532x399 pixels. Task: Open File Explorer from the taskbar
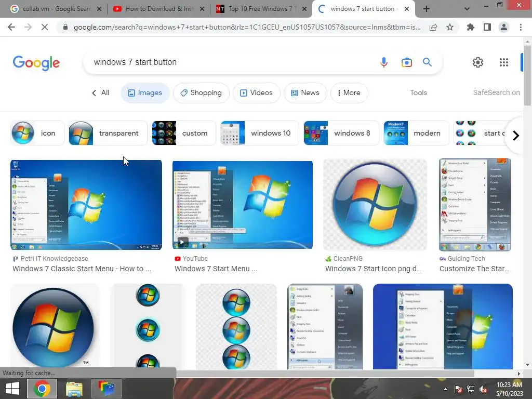click(x=74, y=389)
